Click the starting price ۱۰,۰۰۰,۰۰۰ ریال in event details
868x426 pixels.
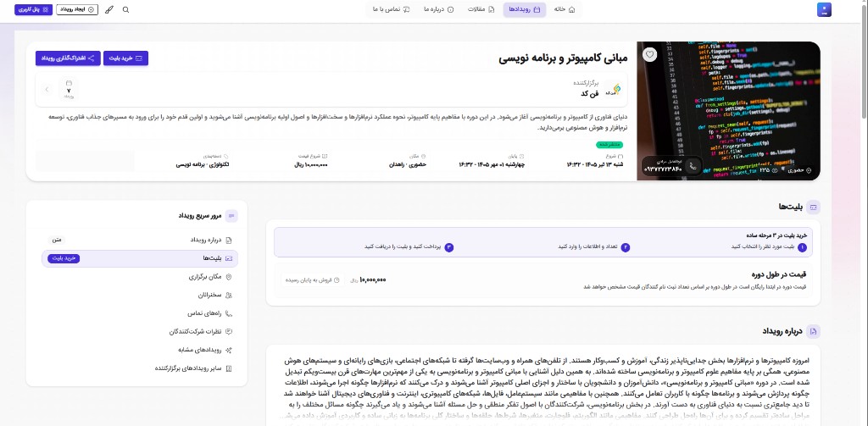point(310,164)
